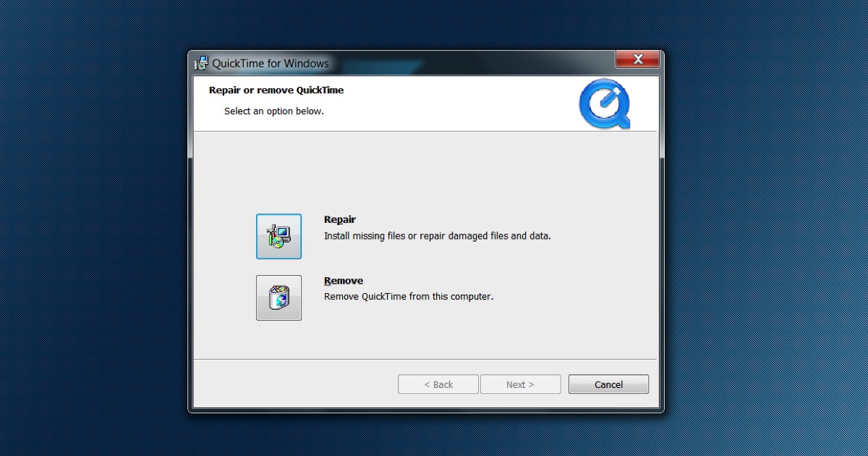This screenshot has width=868, height=456.
Task: Click the "Select an option below." text
Action: [274, 111]
